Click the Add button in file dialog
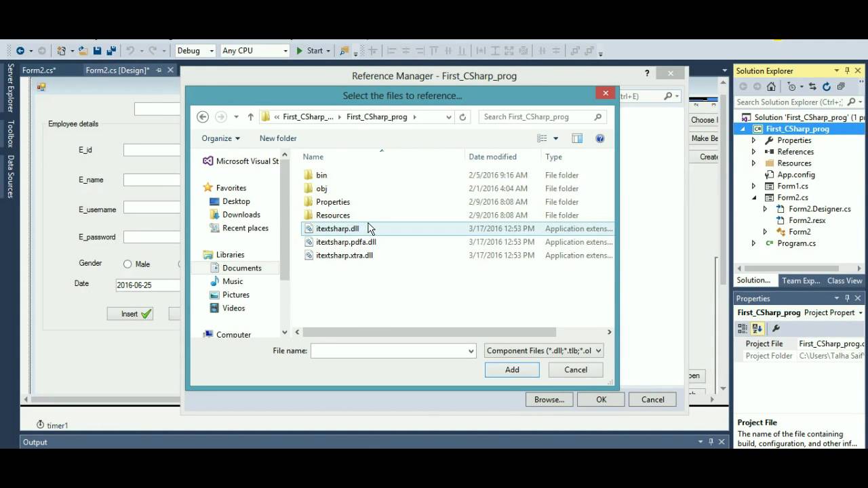Image resolution: width=868 pixels, height=488 pixels. [x=512, y=369]
